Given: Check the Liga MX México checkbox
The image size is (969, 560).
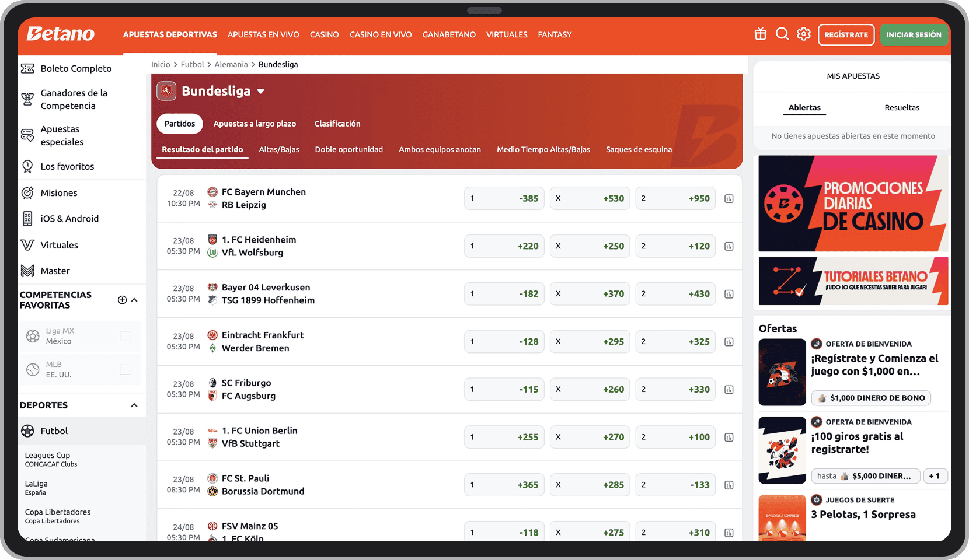Looking at the screenshot, I should tap(125, 336).
